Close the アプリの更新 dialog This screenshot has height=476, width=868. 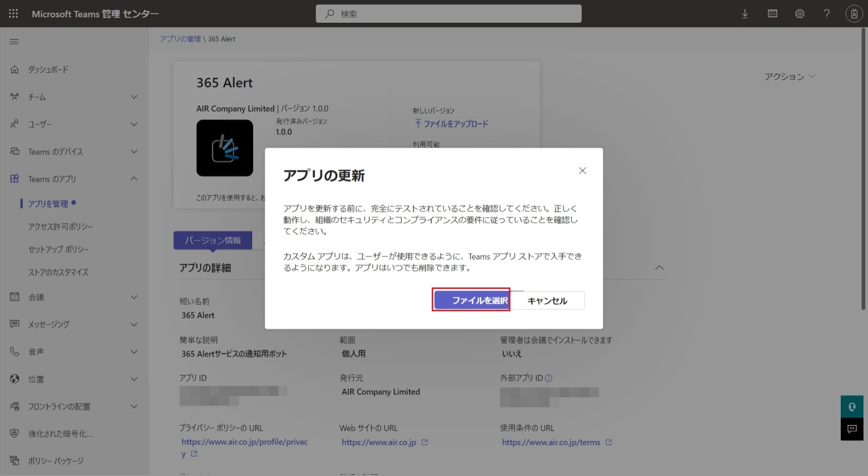pos(582,171)
